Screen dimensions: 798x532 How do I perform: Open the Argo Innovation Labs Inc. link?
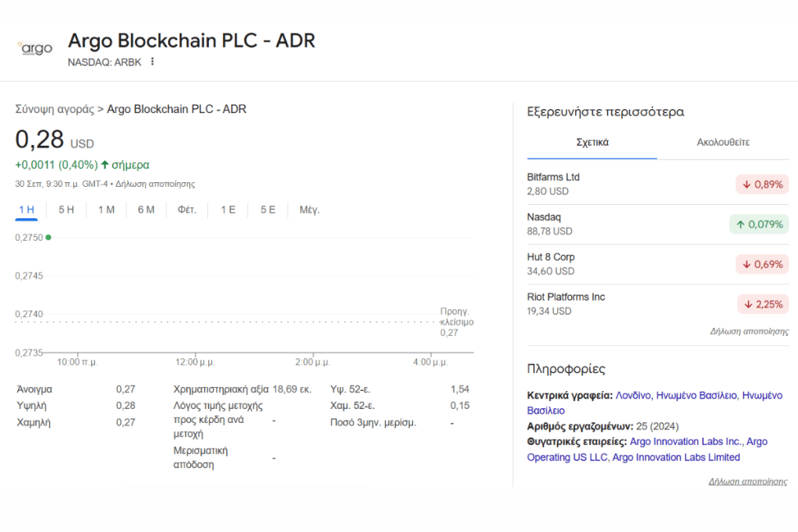(x=686, y=442)
